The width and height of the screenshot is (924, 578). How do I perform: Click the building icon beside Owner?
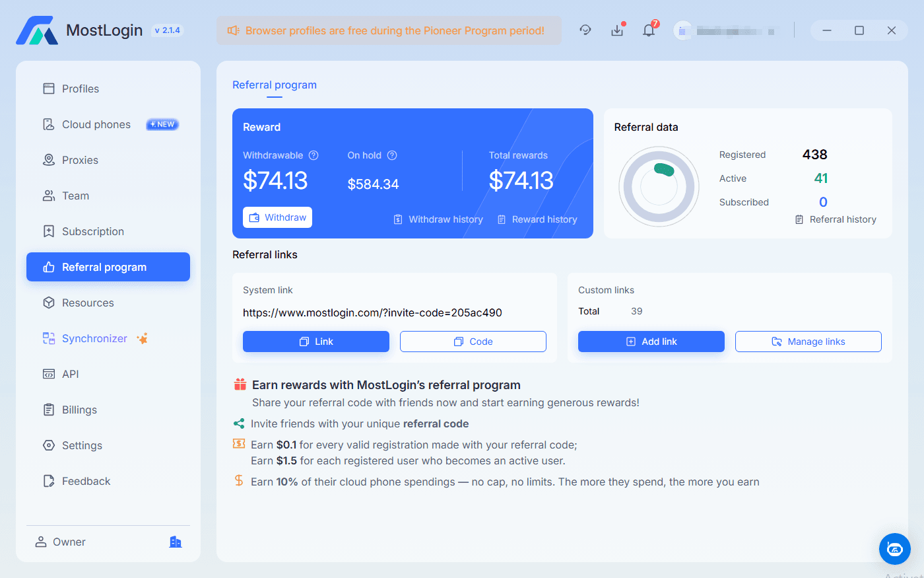click(176, 542)
